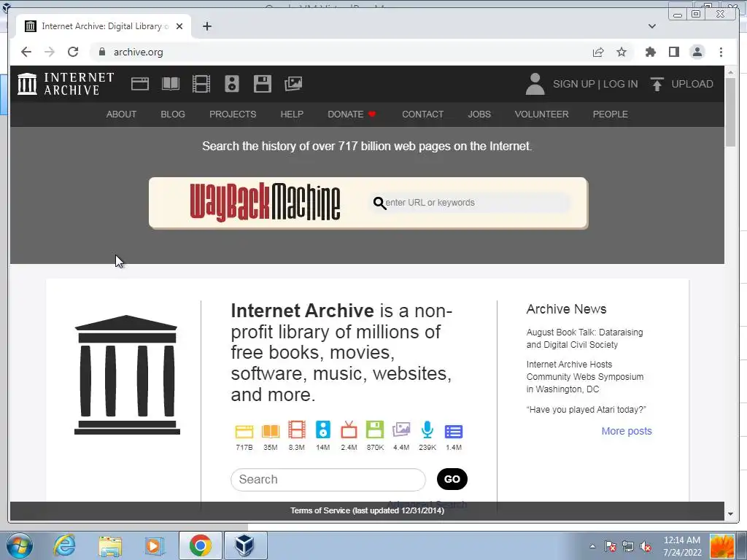Open the VOLUNTEER menu item
The width and height of the screenshot is (747, 560).
(542, 114)
